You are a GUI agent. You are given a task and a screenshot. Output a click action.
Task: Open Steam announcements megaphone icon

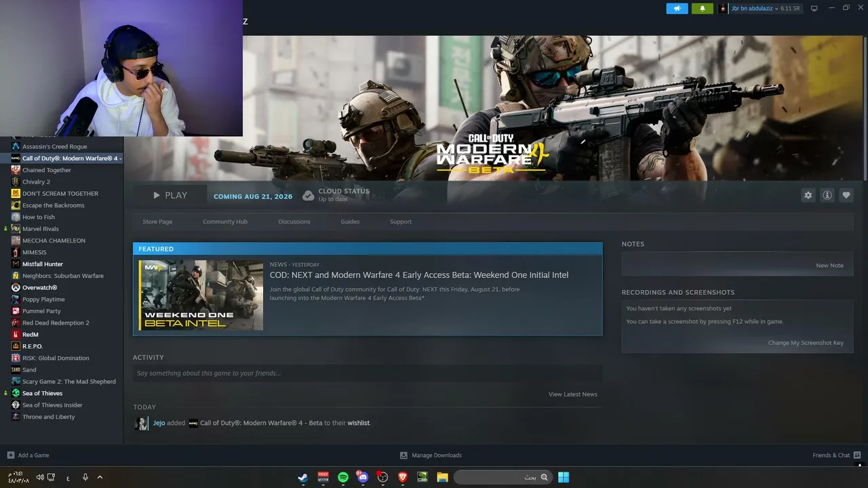click(x=677, y=9)
